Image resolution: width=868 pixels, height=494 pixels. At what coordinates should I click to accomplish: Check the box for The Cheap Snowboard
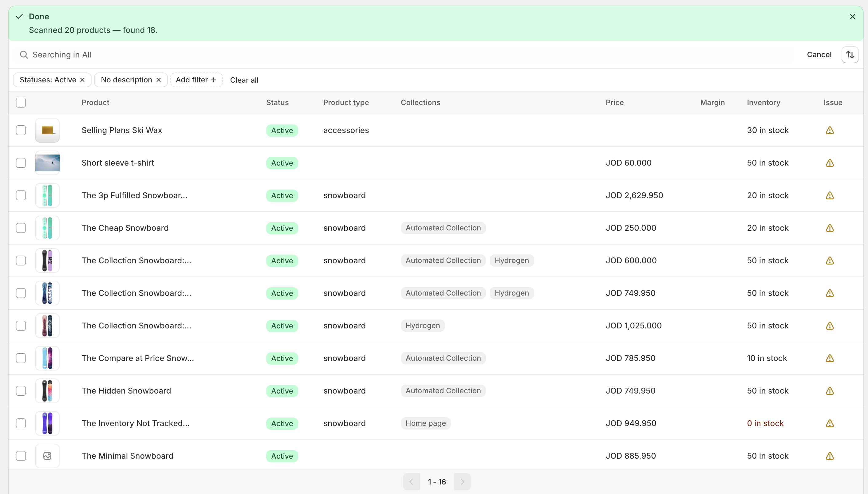[21, 228]
